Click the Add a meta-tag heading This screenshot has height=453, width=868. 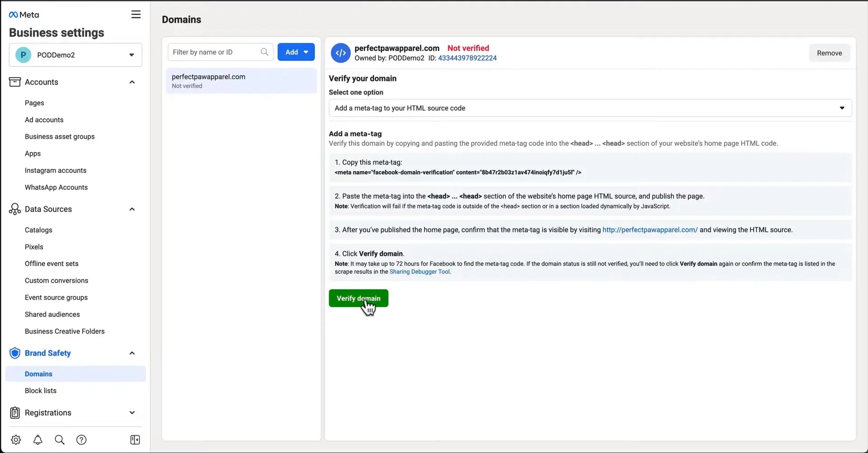tap(355, 134)
